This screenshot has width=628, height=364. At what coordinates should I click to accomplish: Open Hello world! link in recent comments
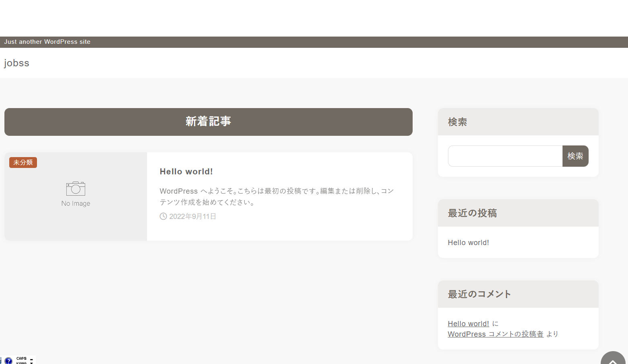coord(468,324)
